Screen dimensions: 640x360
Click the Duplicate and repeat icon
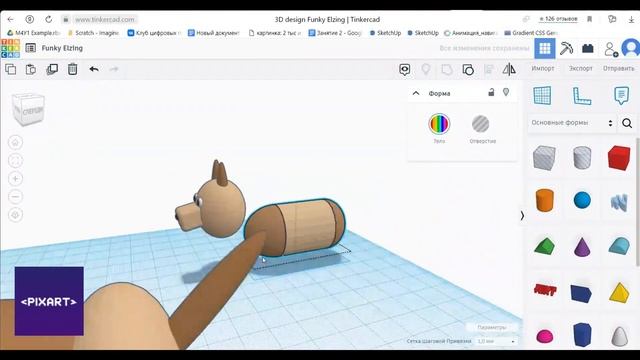(x=52, y=69)
